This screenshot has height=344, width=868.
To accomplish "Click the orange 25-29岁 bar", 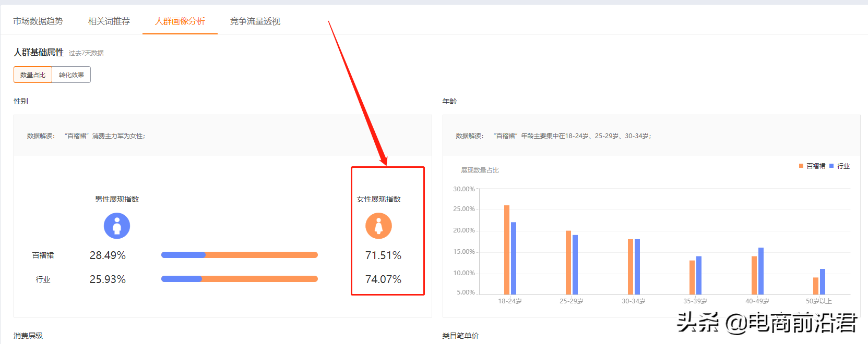I will (x=568, y=263).
